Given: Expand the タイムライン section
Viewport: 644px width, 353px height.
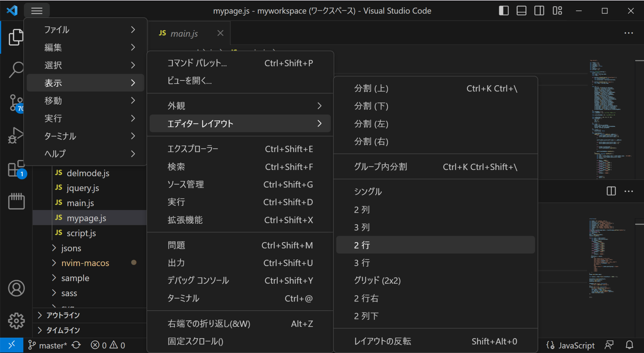Looking at the screenshot, I should point(63,330).
